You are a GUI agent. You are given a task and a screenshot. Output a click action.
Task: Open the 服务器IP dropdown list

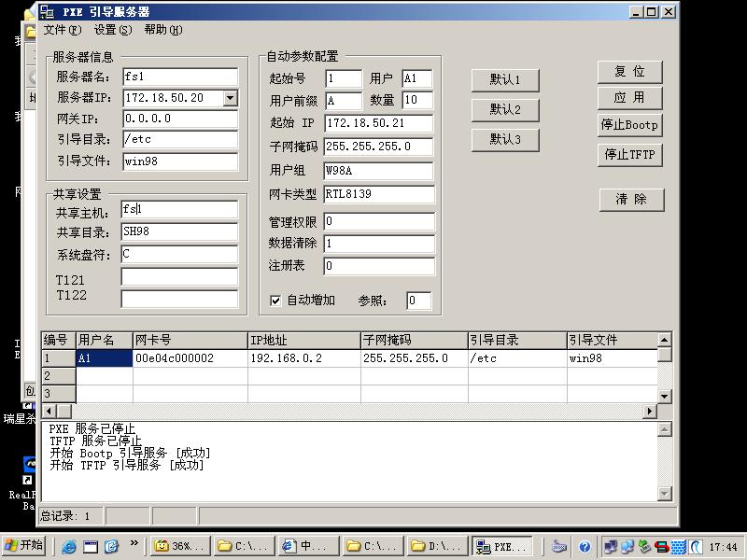point(231,98)
